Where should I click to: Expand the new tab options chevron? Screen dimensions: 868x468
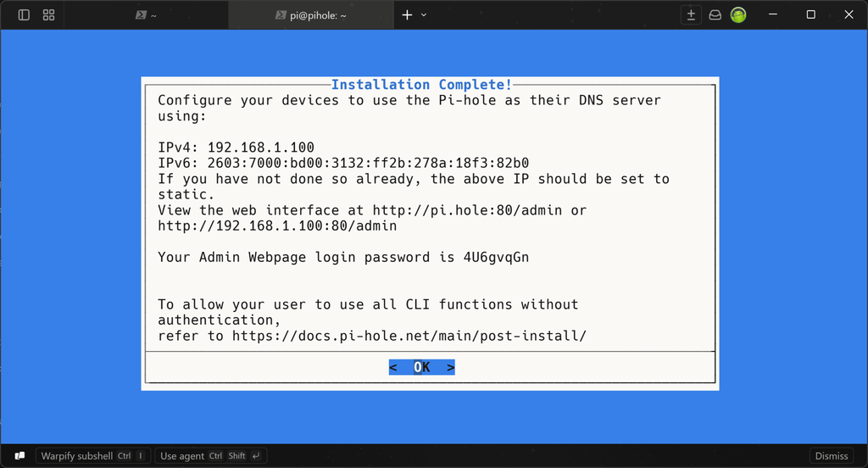(x=424, y=15)
